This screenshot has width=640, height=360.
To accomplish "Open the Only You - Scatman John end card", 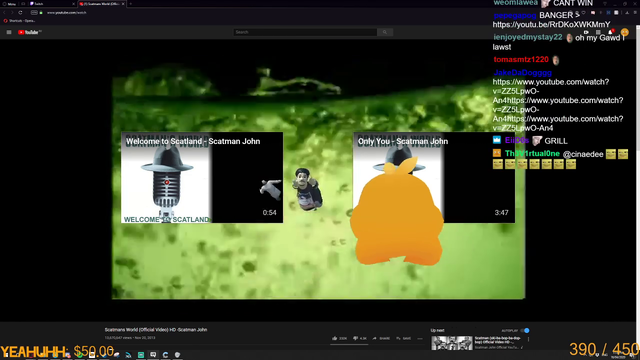I will click(x=433, y=177).
